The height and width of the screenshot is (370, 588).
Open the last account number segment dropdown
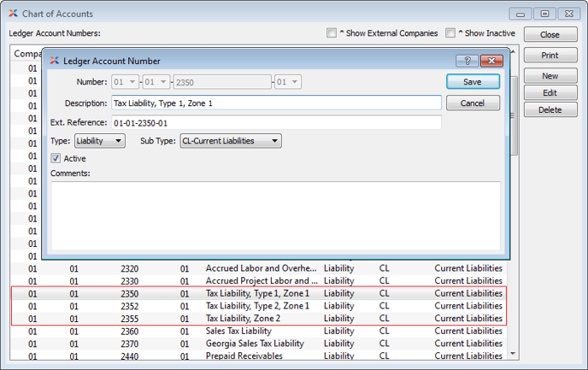pyautogui.click(x=287, y=82)
